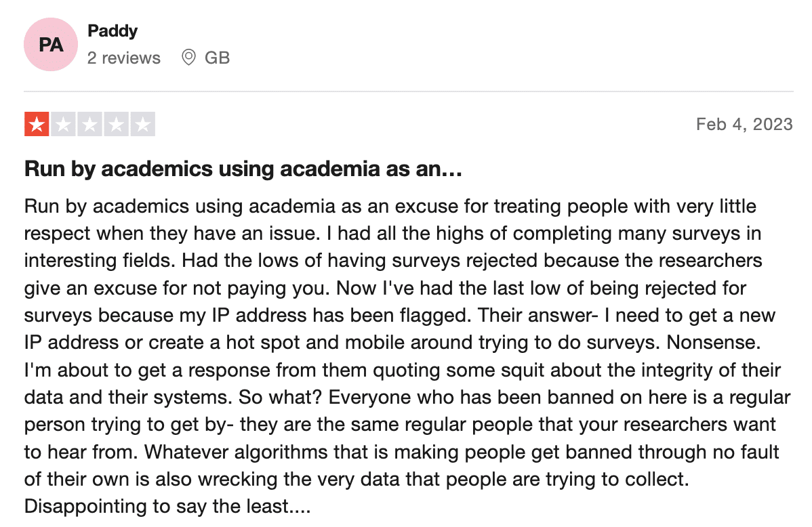This screenshot has height=527, width=812.
Task: Click 'Disappointing to say the least....' line
Action: point(167,506)
